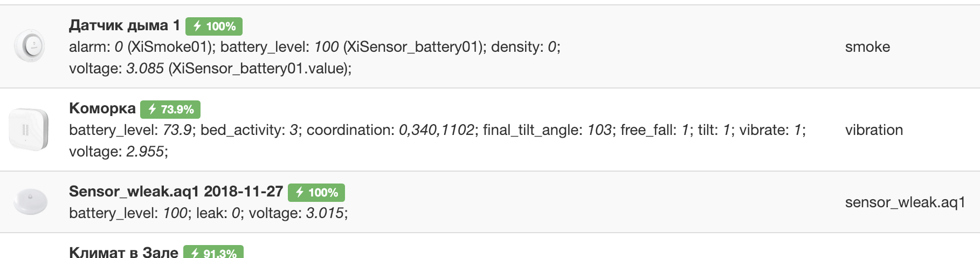Click the smoke type label
This screenshot has height=258, width=980.
pos(867,47)
